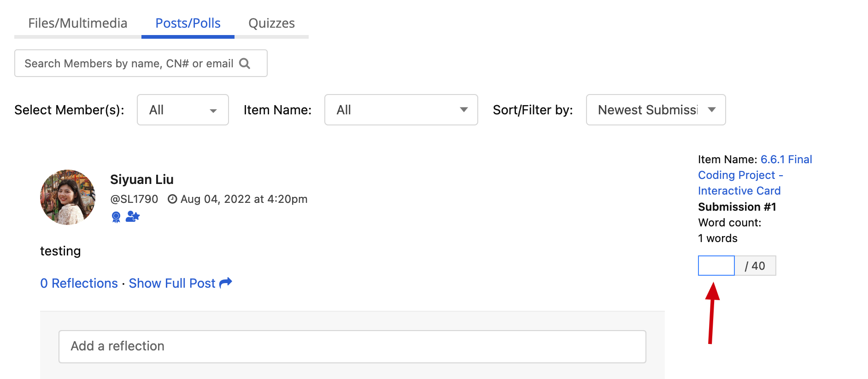868x379 pixels.
Task: Click the @SL1790 username
Action: pyautogui.click(x=134, y=199)
